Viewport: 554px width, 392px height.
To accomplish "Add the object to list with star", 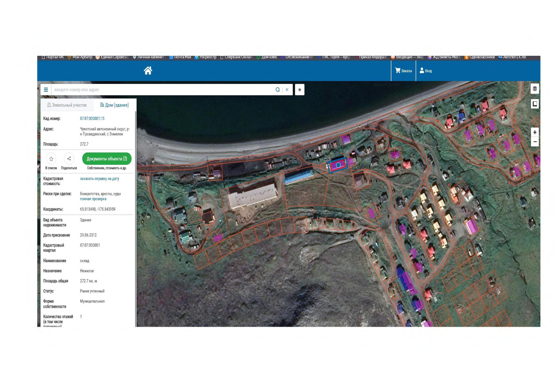I will tap(51, 159).
